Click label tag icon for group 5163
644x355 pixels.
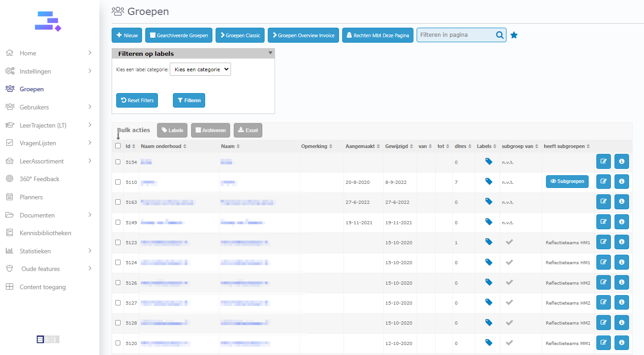[x=489, y=202]
